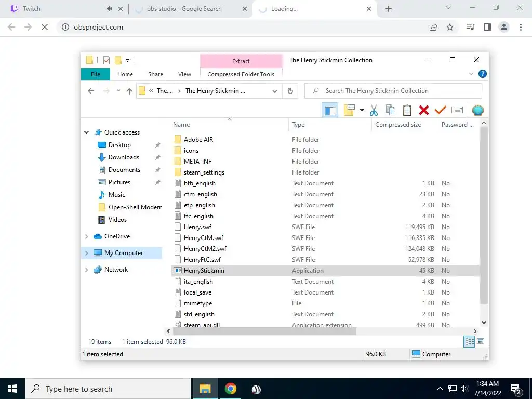The height and width of the screenshot is (399, 532).
Task: Open the Compressed Folder Tools tab
Action: coord(241,74)
